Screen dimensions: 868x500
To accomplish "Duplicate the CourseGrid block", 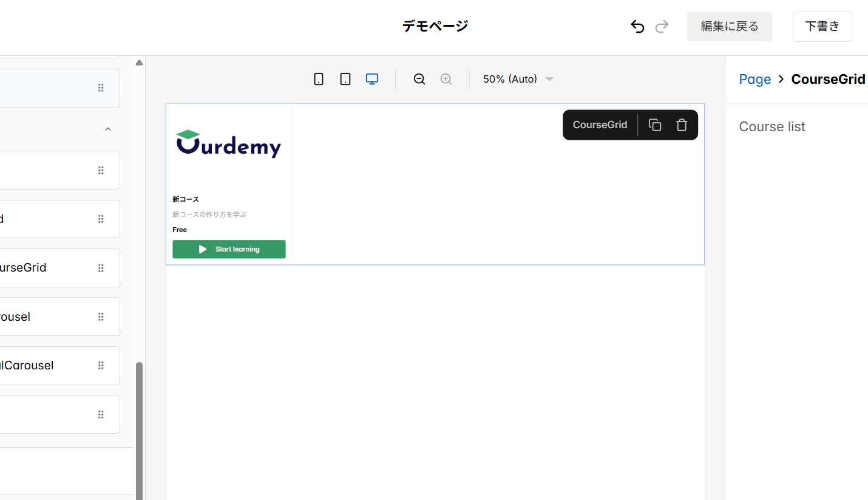I will (x=655, y=125).
